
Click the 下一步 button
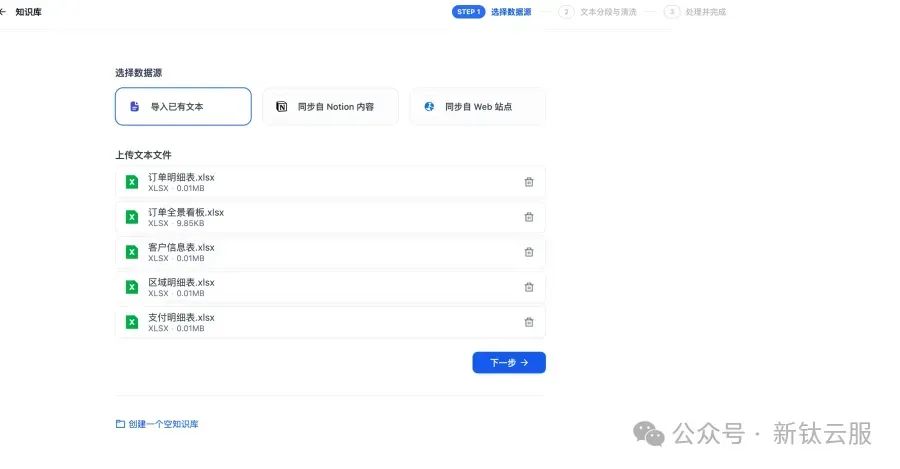509,362
